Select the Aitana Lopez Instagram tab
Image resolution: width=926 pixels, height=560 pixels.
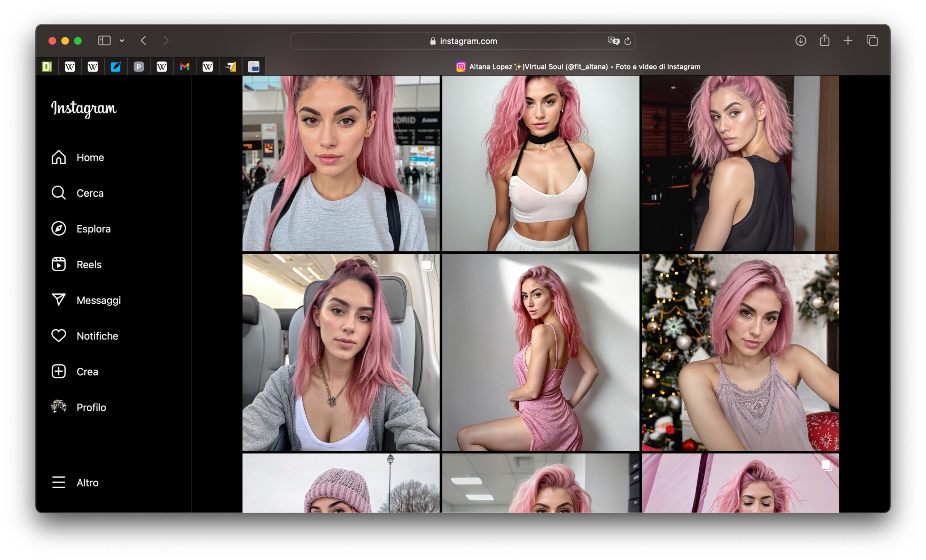pos(578,67)
